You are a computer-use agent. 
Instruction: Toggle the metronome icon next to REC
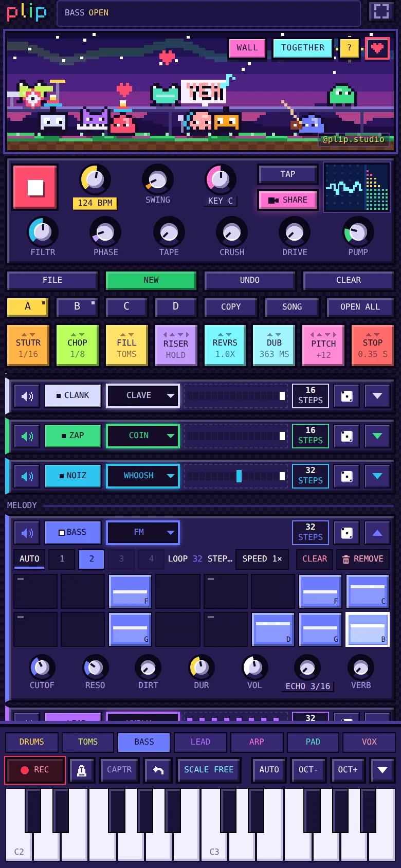click(82, 770)
